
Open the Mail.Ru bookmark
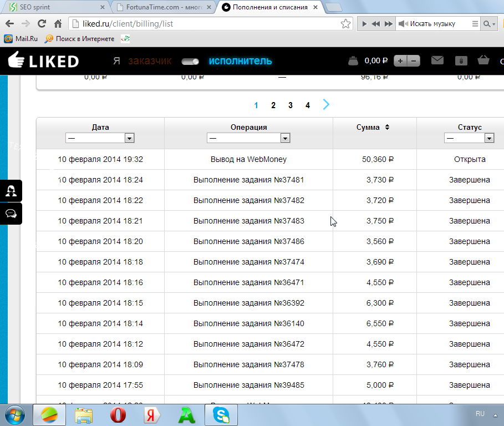(21, 39)
